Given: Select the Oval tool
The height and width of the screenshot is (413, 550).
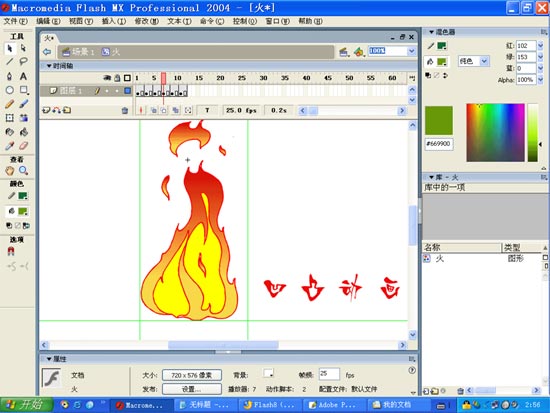Looking at the screenshot, I should tap(9, 90).
